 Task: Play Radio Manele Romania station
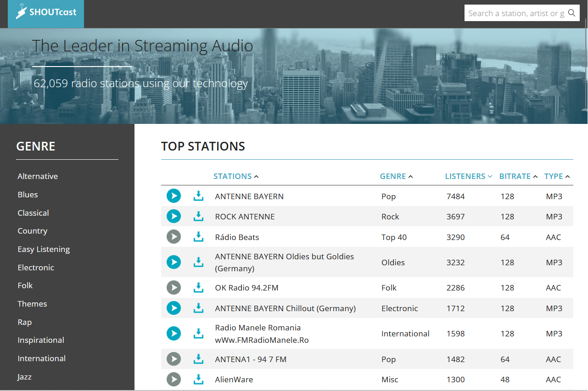click(x=174, y=333)
